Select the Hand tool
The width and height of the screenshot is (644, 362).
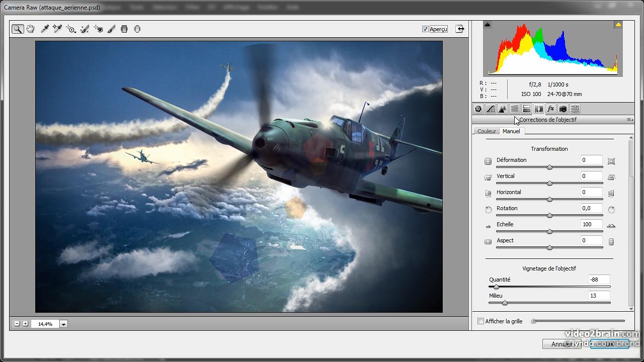coord(31,29)
